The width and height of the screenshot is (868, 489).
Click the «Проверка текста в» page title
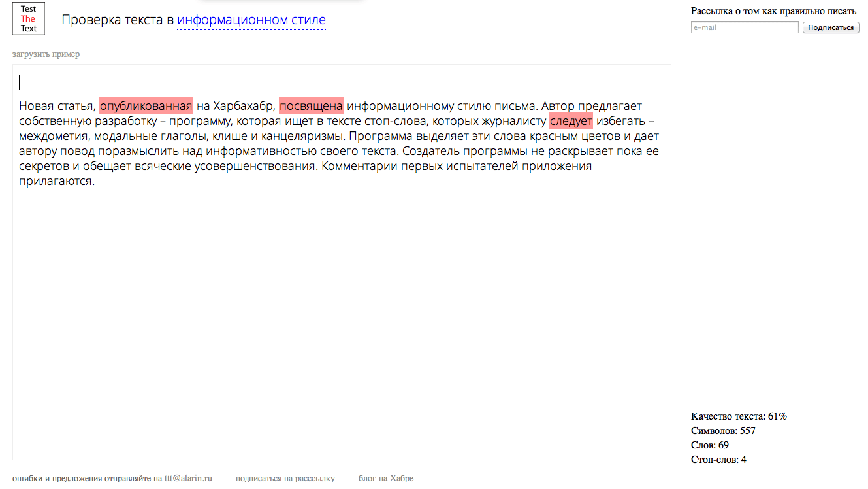(x=118, y=20)
